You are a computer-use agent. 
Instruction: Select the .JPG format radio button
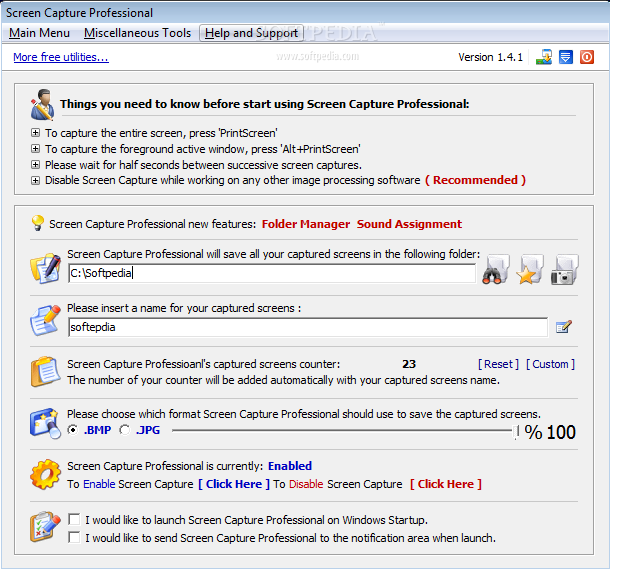click(125, 430)
